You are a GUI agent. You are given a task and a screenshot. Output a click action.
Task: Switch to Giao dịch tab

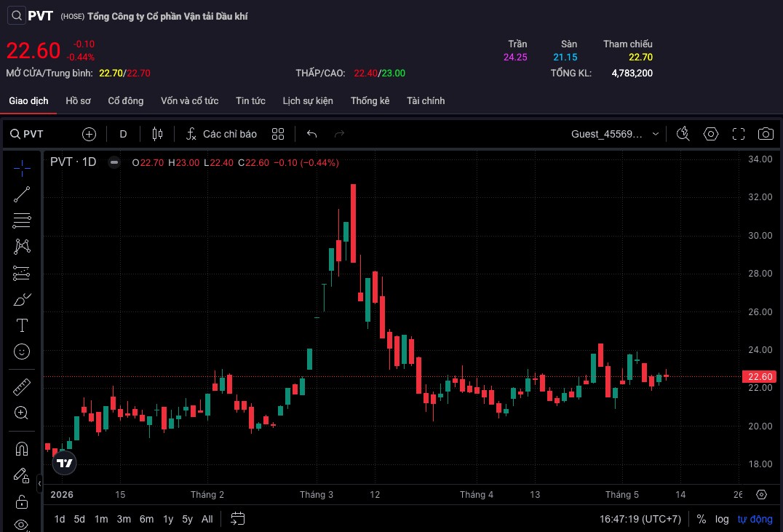(28, 101)
